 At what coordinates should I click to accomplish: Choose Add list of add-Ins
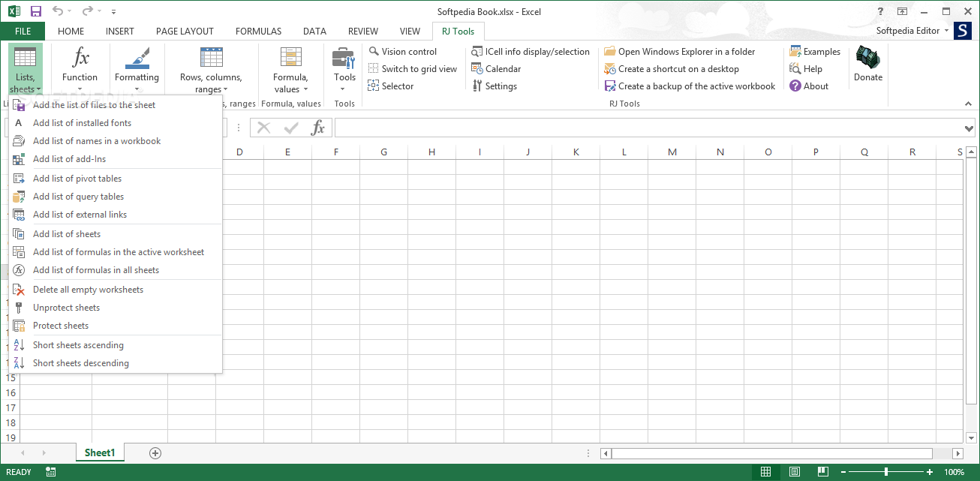pos(116,159)
